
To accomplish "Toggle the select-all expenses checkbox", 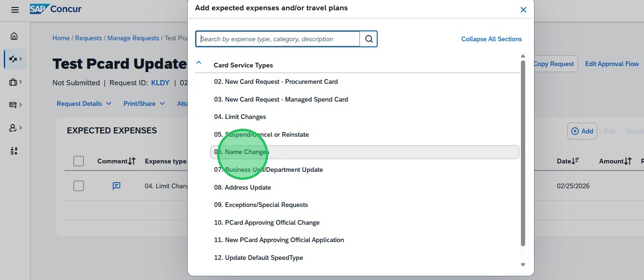I will tap(79, 161).
